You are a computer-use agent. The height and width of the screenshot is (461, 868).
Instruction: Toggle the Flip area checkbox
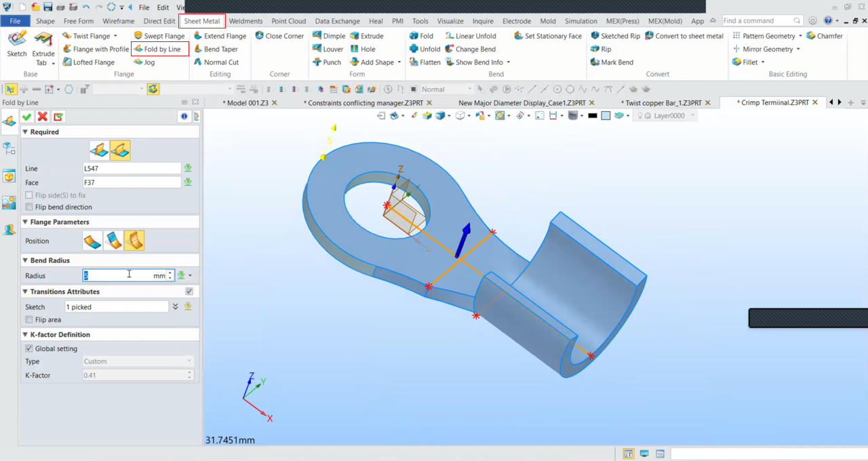point(29,319)
